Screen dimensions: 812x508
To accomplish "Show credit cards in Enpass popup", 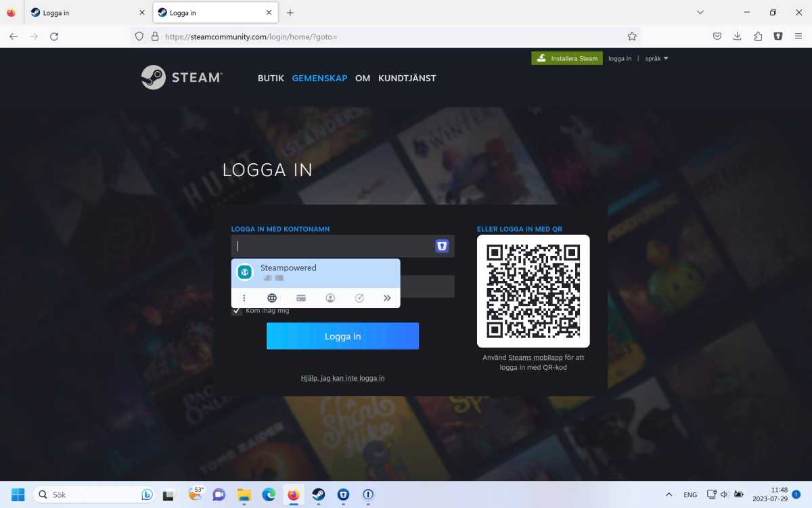I will point(301,298).
